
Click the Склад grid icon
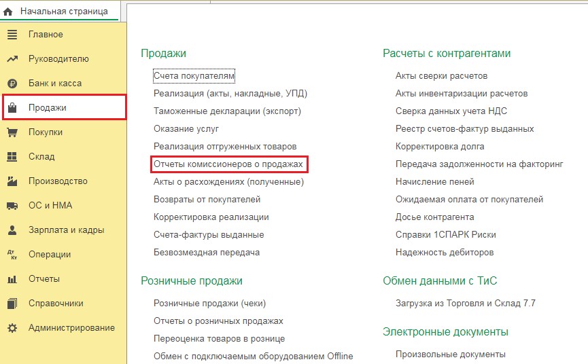tap(12, 157)
